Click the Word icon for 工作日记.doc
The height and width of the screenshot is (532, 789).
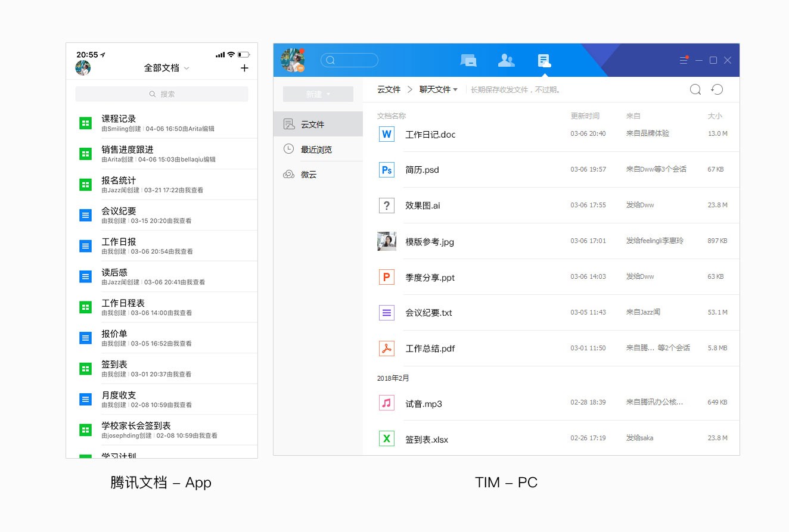coord(387,134)
